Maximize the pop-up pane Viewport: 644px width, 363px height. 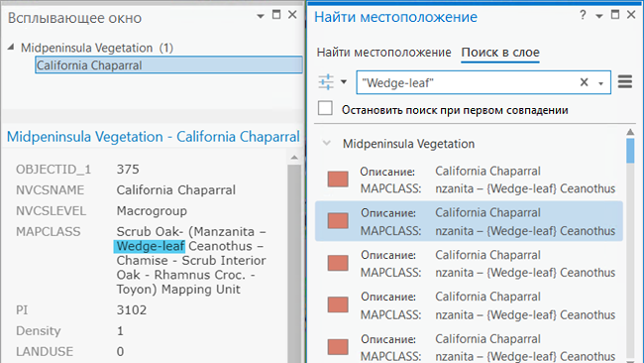tap(276, 15)
